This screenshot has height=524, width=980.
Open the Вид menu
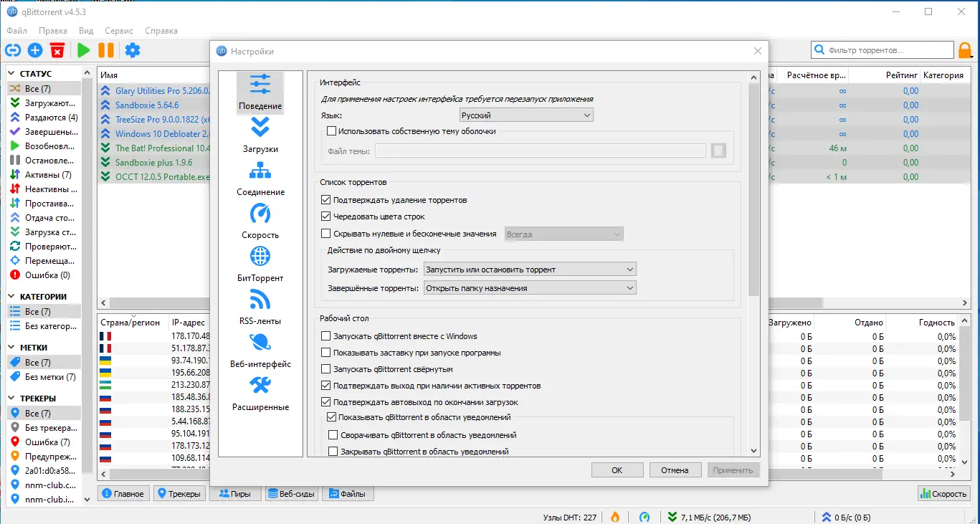click(86, 31)
